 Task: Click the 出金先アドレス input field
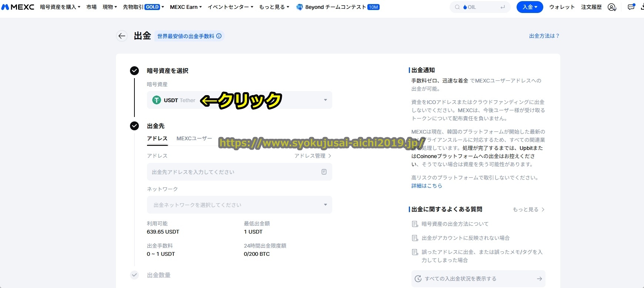240,172
